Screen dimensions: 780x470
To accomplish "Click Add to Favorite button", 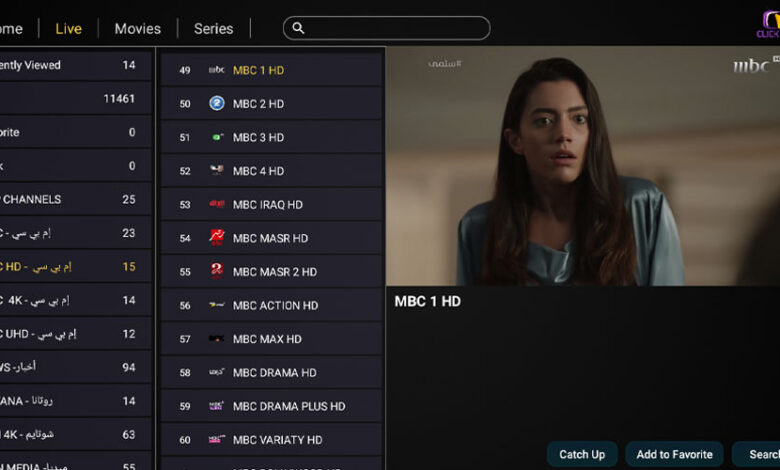I will coord(675,454).
